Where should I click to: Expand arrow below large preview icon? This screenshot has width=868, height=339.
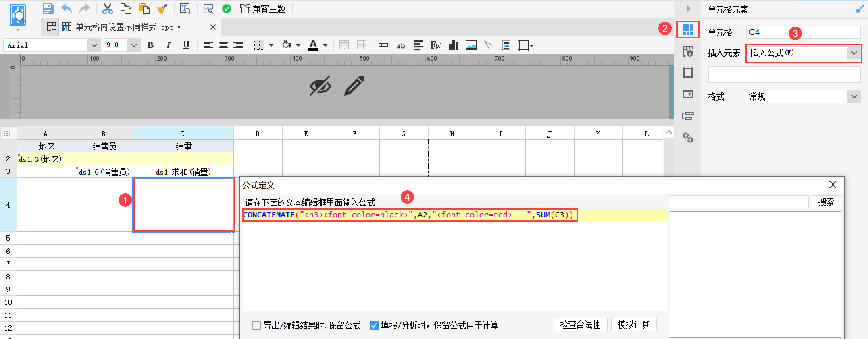pos(18,30)
